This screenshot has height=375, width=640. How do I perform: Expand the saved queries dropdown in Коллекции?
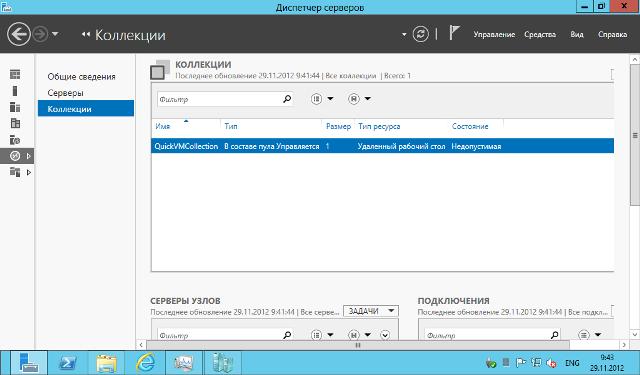[359, 99]
